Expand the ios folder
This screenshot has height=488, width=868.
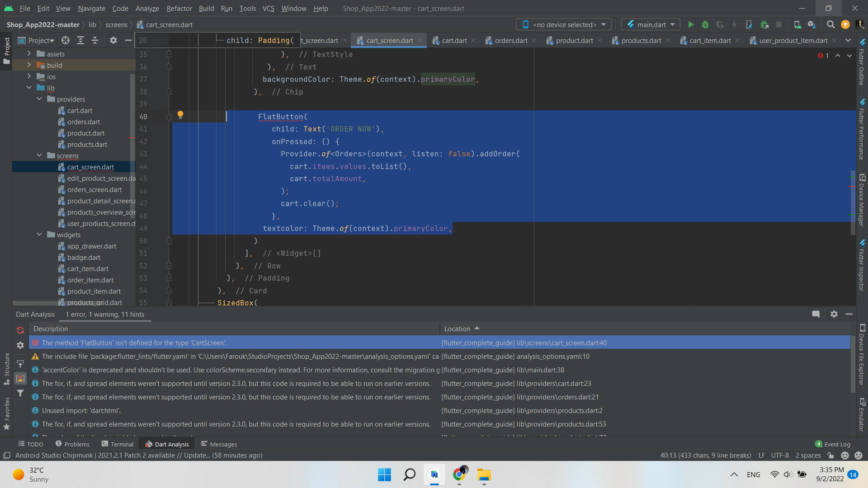coord(29,76)
